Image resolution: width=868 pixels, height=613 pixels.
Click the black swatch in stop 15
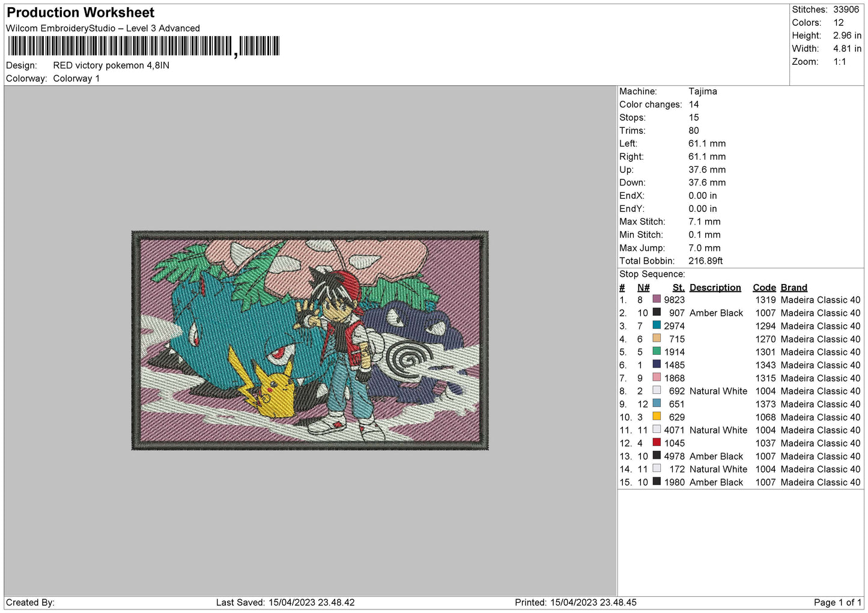tap(657, 482)
